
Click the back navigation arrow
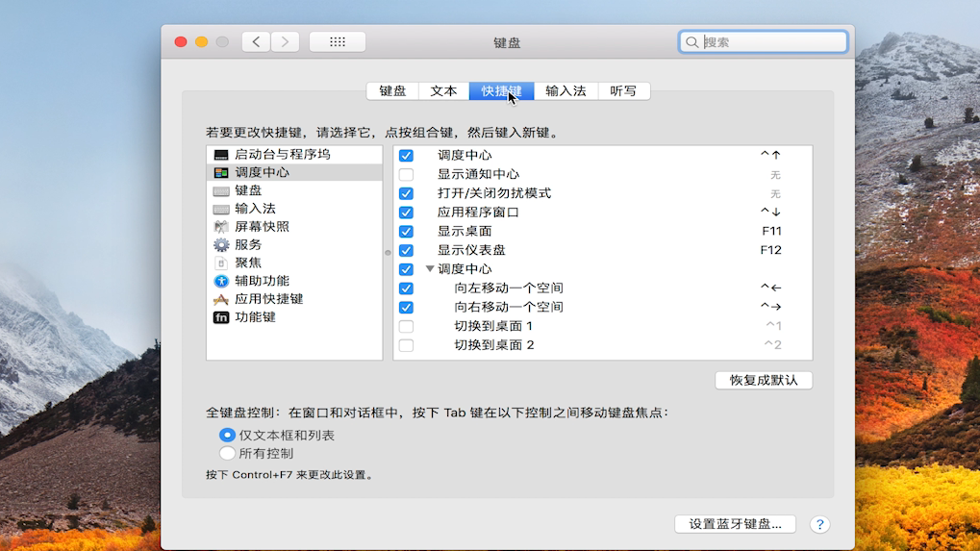256,42
